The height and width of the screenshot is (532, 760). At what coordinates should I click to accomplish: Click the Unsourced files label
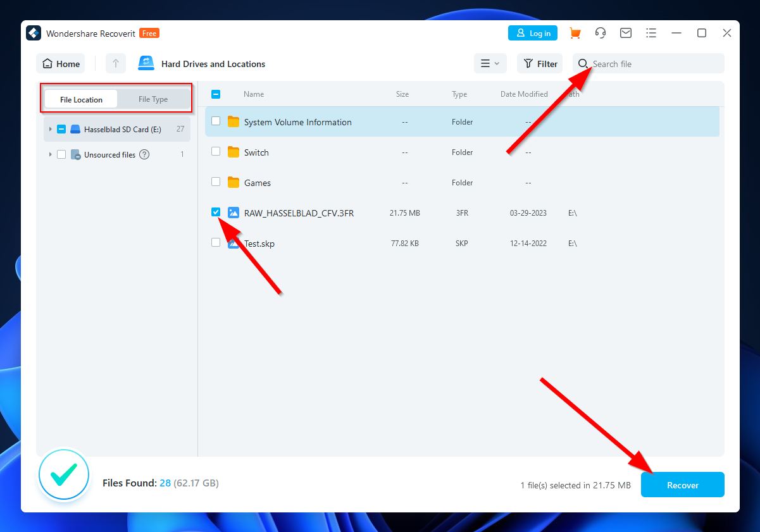110,154
